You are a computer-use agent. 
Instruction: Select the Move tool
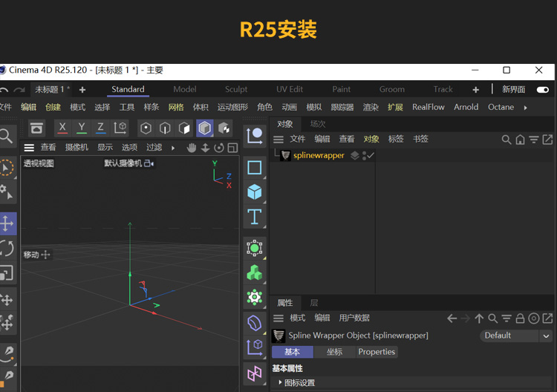pyautogui.click(x=7, y=223)
